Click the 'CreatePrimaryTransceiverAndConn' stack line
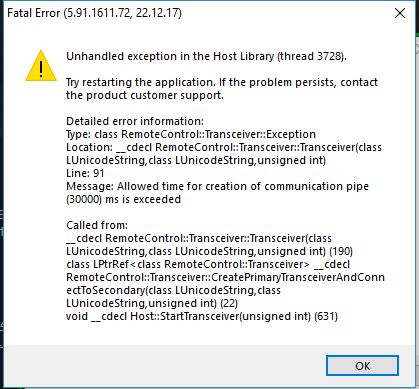This screenshot has width=419, height=389. pyautogui.click(x=225, y=277)
